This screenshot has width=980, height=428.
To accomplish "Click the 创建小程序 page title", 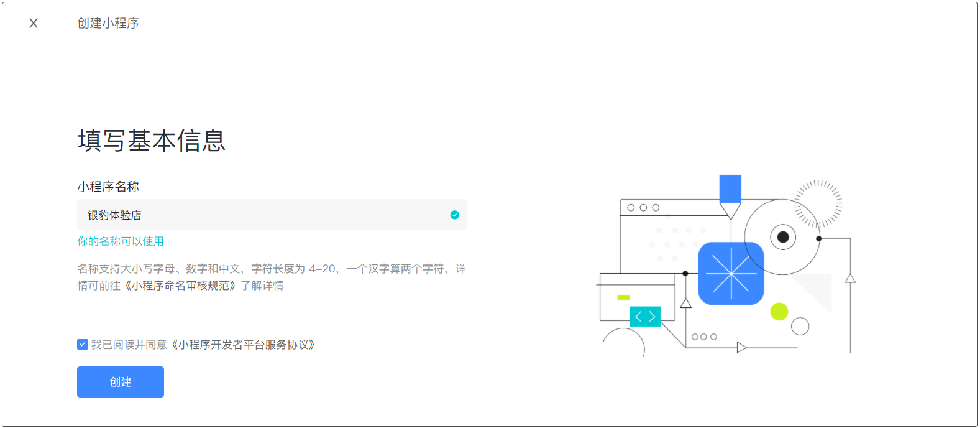I will click(x=108, y=23).
